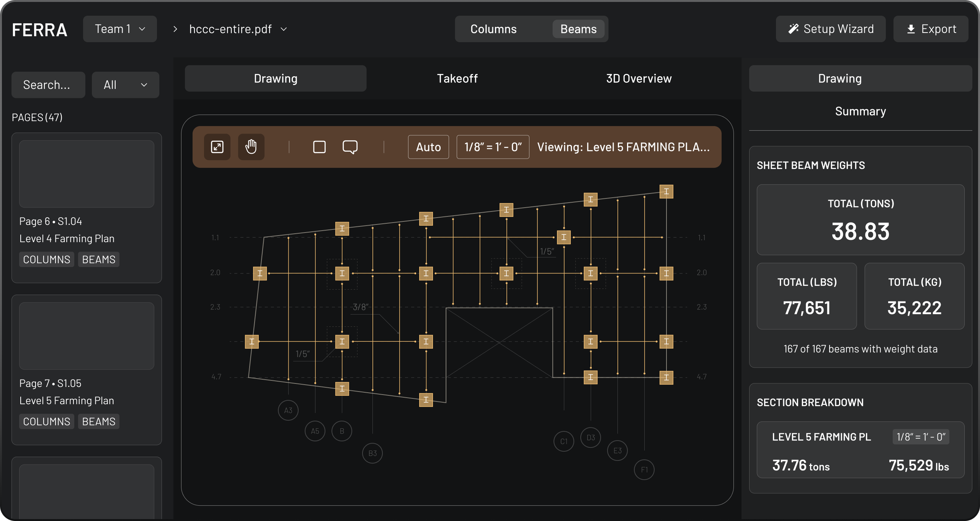Open the Team 1 dropdown
Image resolution: width=980 pixels, height=521 pixels.
pos(120,29)
